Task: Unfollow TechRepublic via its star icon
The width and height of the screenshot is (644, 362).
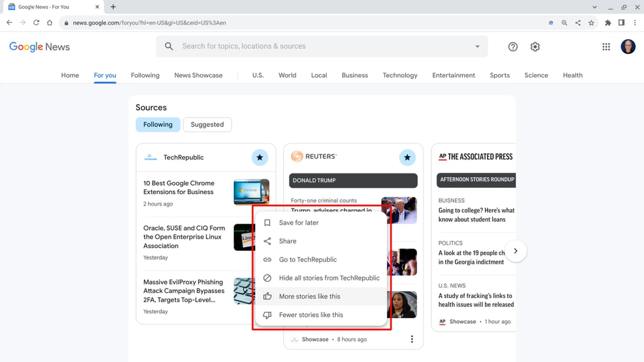Action: tap(259, 157)
